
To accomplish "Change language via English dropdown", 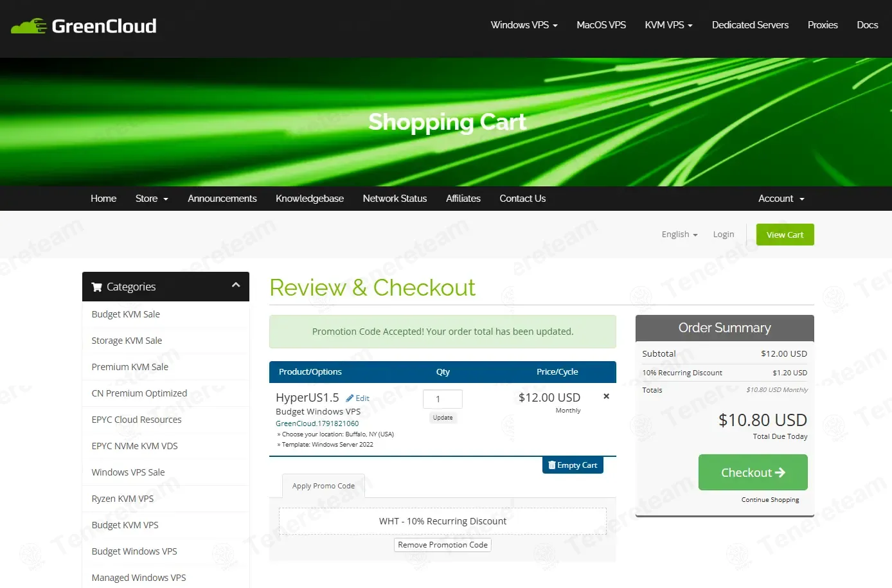I will [x=679, y=235].
